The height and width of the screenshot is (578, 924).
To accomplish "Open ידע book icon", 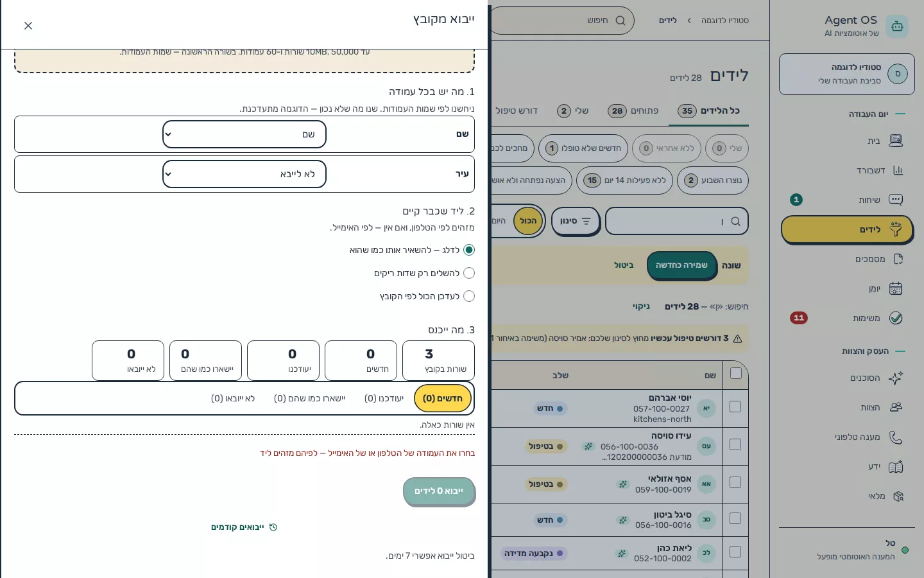I will pos(896,466).
